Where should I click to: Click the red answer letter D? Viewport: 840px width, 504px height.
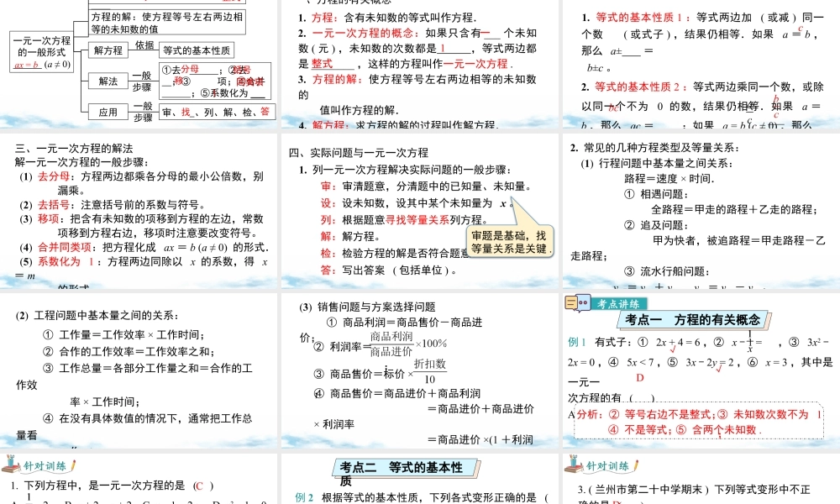pyautogui.click(x=638, y=378)
